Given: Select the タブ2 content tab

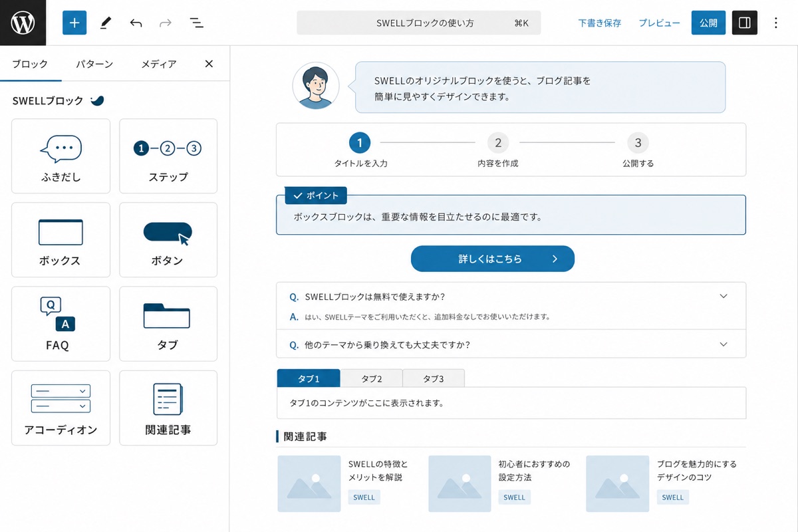Looking at the screenshot, I should pos(371,378).
